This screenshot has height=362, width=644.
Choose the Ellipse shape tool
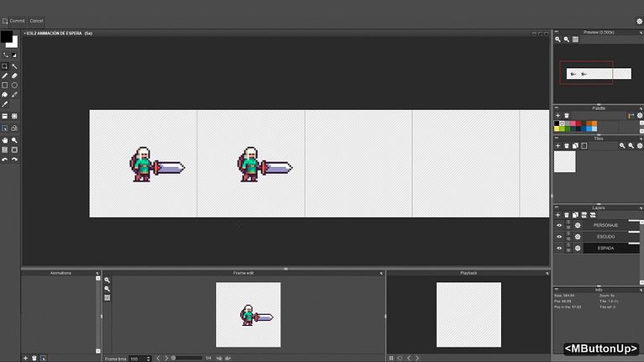(14, 86)
